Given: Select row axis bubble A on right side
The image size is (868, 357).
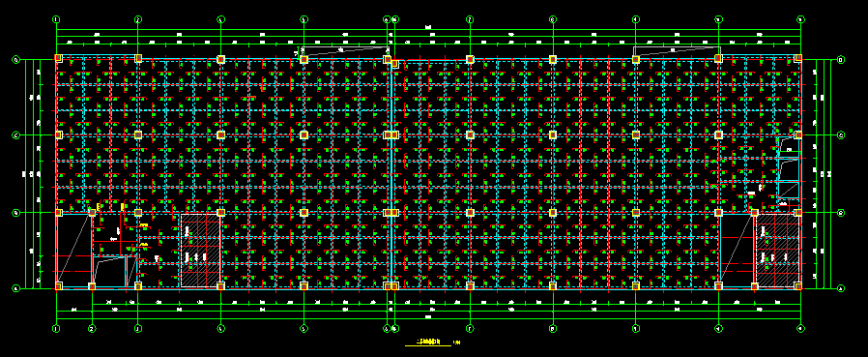Looking at the screenshot, I should pyautogui.click(x=841, y=288).
